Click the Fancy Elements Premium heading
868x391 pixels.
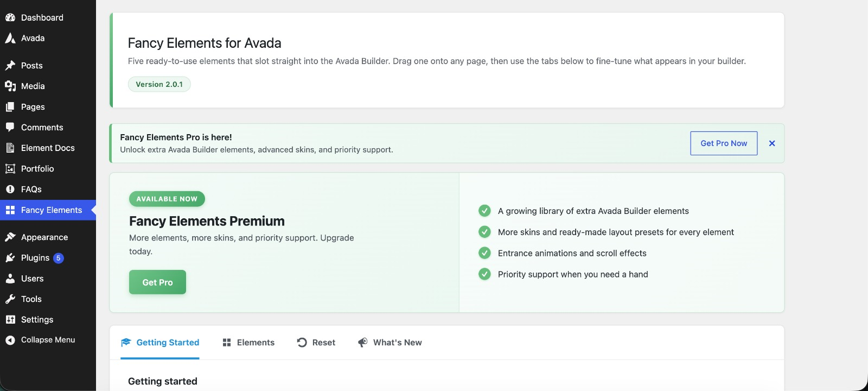(207, 221)
